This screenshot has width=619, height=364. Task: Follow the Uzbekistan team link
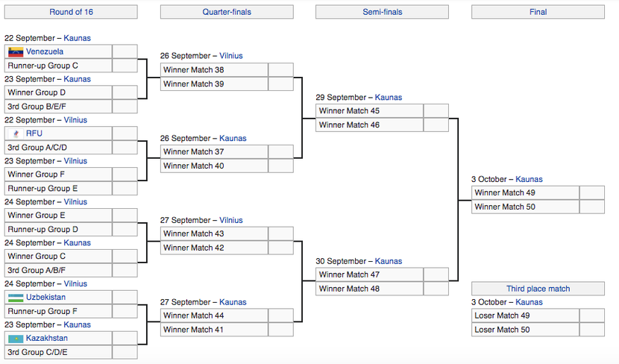pyautogui.click(x=45, y=298)
